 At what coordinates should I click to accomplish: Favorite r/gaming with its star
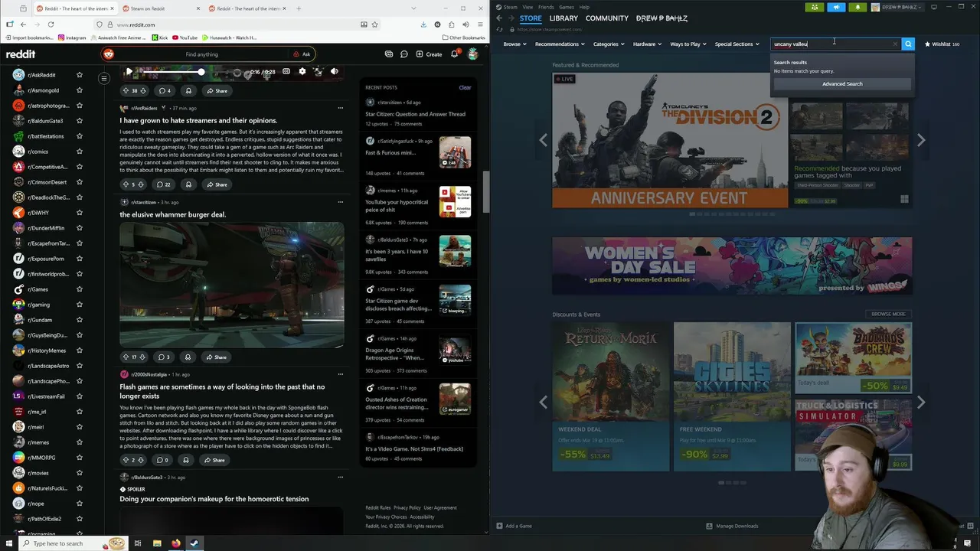(x=80, y=305)
